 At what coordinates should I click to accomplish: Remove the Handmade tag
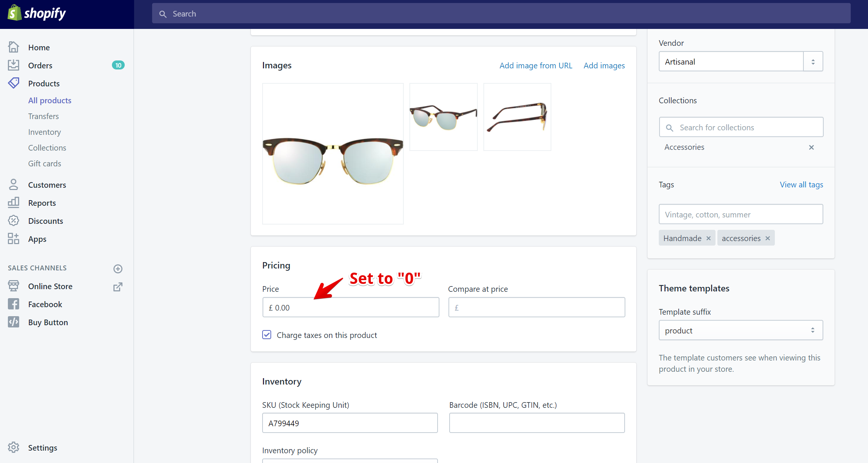coord(708,238)
